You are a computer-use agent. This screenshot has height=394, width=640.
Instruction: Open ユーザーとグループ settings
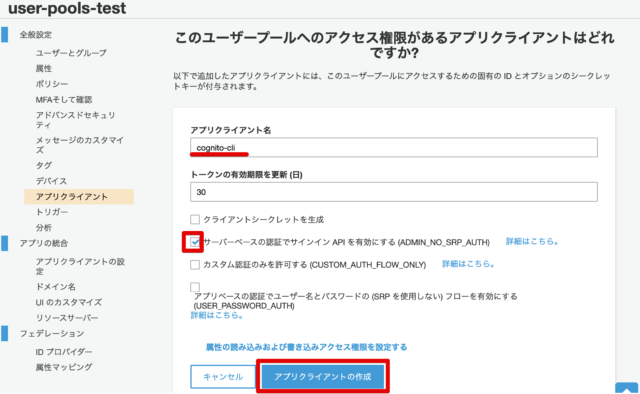tap(71, 53)
